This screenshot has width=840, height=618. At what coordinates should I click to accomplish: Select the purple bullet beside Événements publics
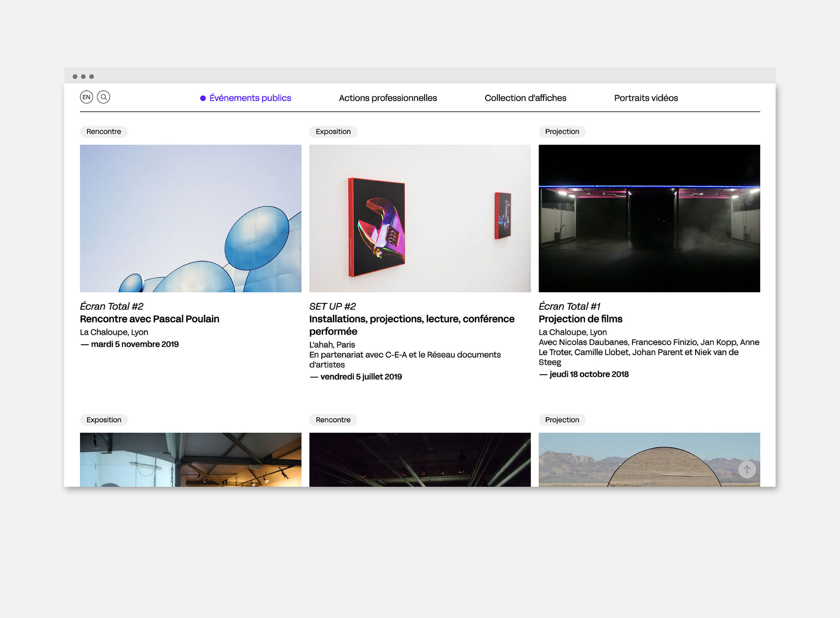point(202,98)
